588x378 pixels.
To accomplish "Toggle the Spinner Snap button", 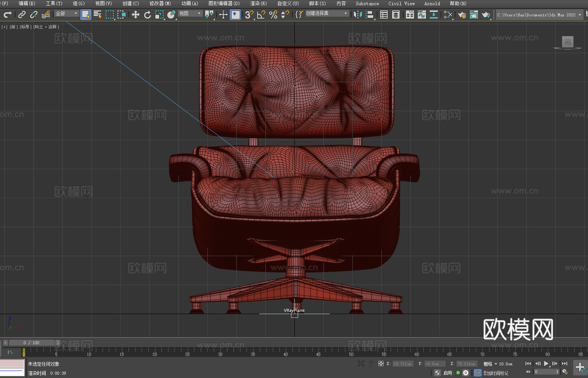I will tap(285, 14).
